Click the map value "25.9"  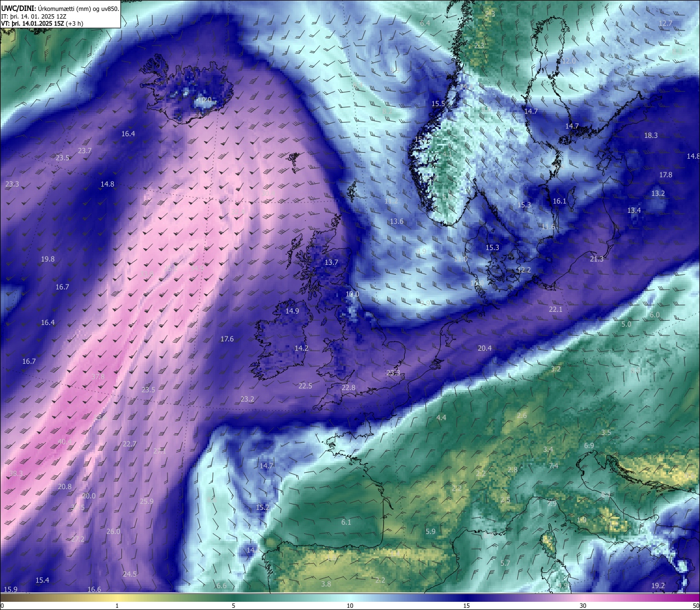(x=147, y=502)
